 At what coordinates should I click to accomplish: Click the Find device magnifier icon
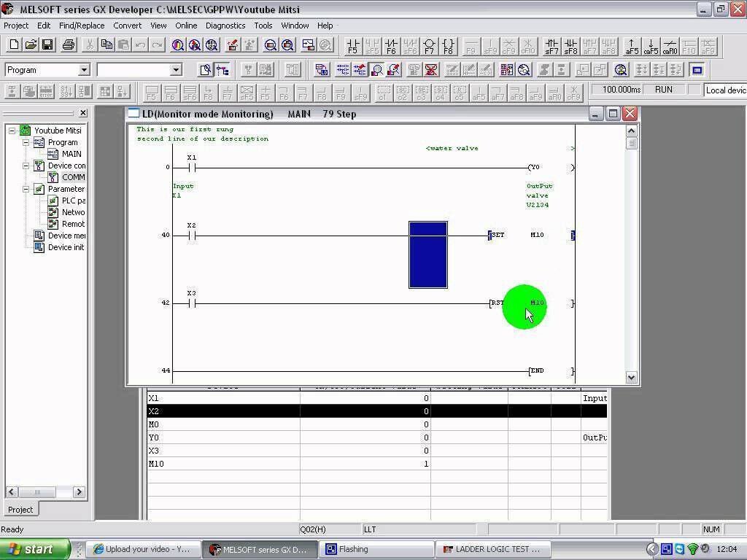(177, 44)
